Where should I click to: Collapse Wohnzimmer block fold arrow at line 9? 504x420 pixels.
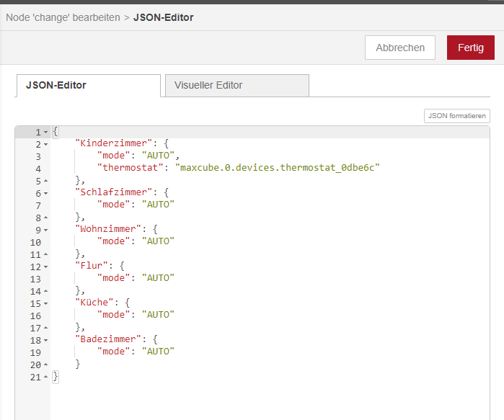click(x=45, y=231)
